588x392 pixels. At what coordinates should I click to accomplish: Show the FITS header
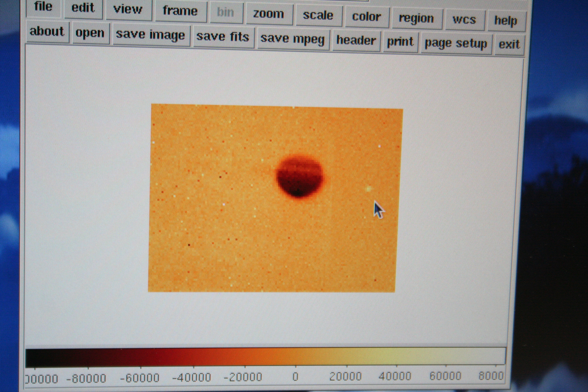tap(356, 41)
